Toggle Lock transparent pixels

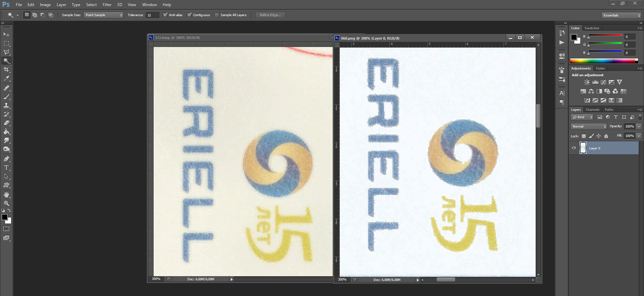[x=584, y=136]
